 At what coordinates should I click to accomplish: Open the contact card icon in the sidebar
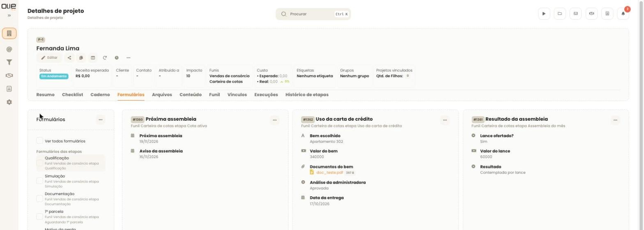tap(9, 89)
